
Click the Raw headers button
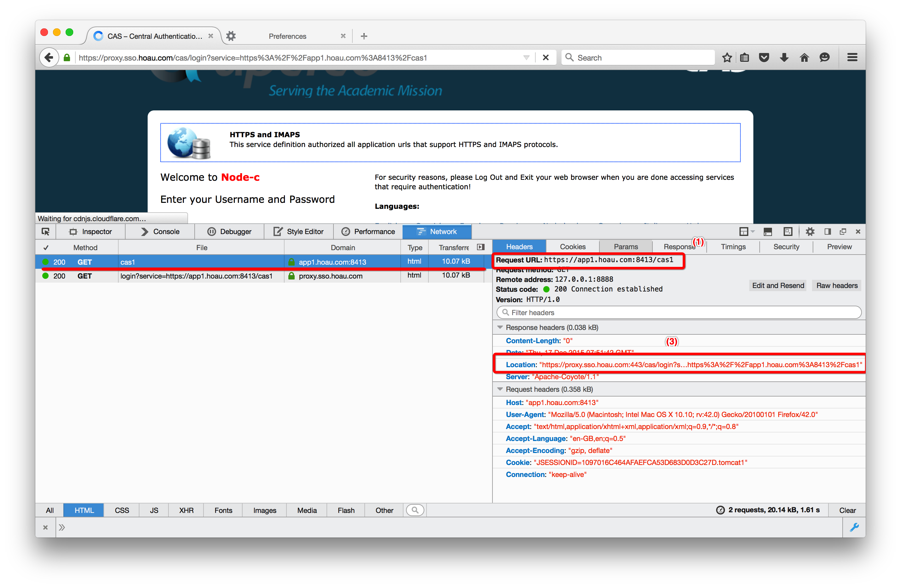click(836, 285)
